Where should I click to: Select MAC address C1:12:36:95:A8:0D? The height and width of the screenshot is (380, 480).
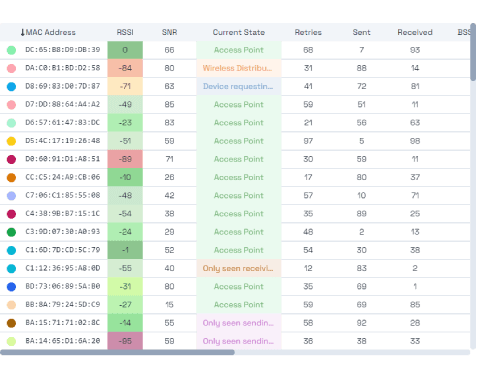point(63,268)
